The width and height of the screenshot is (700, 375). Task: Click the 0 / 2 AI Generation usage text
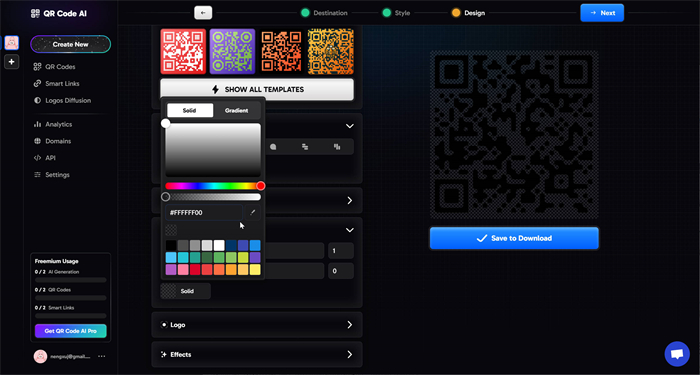pos(57,272)
